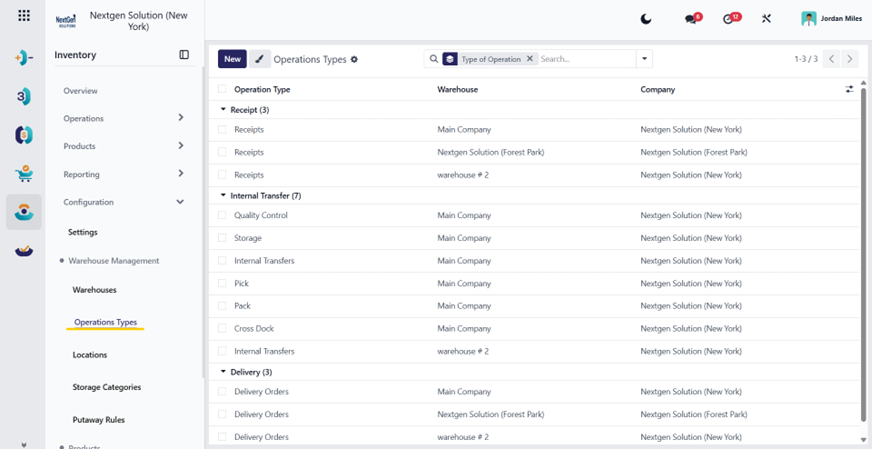
Task: Open Receipts Nextgen Solution (Forest Park) row
Action: click(534, 152)
